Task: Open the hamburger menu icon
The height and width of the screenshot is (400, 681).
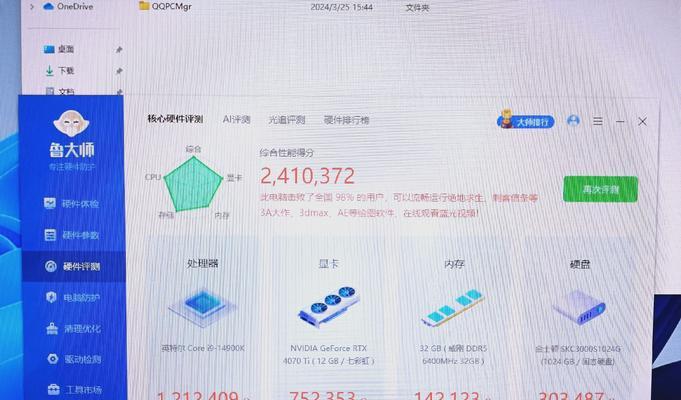Action: (x=598, y=121)
